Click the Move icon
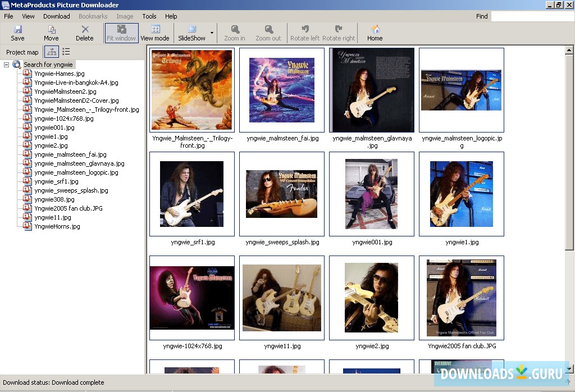Viewport: 575px width, 392px height. pos(51,33)
